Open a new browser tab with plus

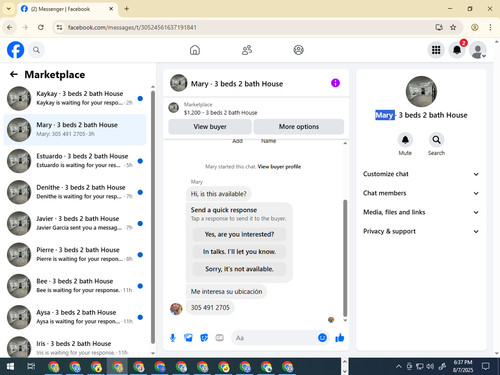click(x=127, y=9)
